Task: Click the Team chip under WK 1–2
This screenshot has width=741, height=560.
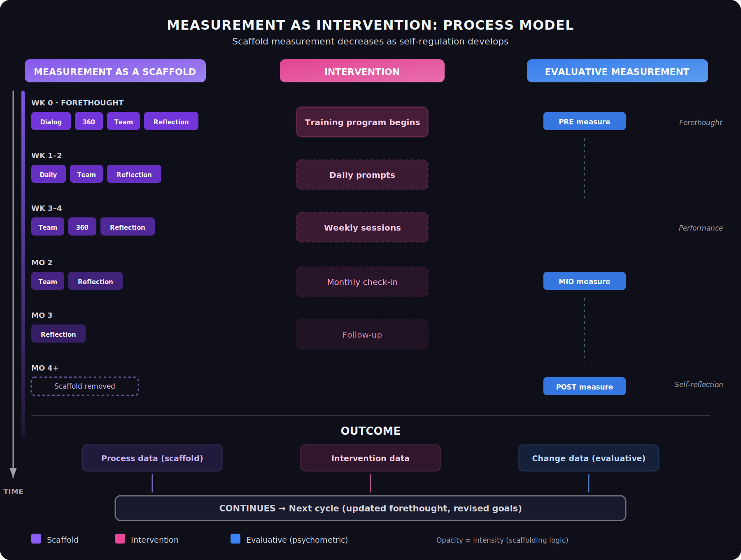Action: (x=86, y=174)
